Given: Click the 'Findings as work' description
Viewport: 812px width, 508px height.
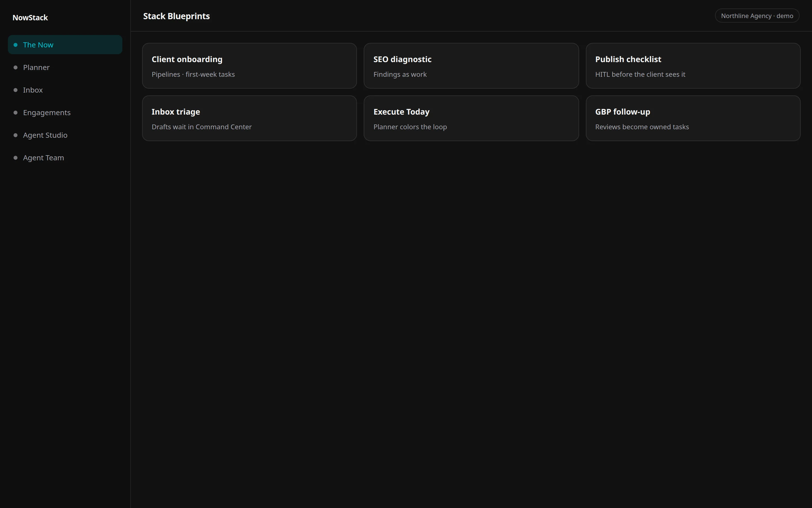Looking at the screenshot, I should click(x=400, y=74).
